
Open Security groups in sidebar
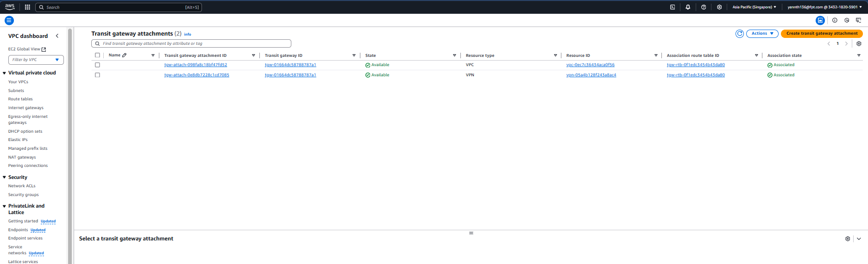click(x=23, y=195)
